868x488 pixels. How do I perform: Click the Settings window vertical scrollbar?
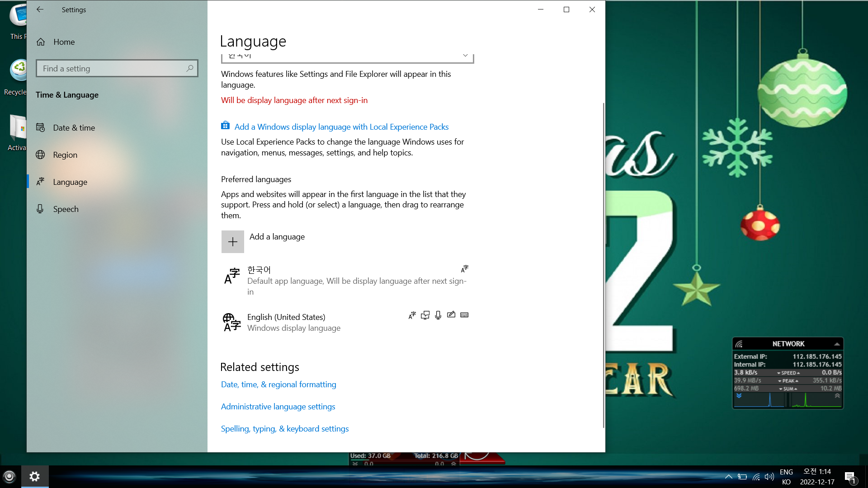(604, 265)
